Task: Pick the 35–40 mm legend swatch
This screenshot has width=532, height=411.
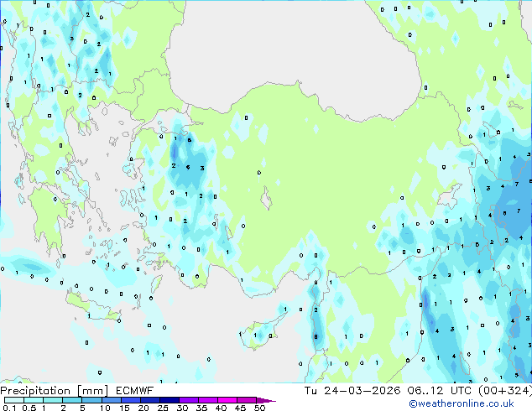Action: point(208,400)
